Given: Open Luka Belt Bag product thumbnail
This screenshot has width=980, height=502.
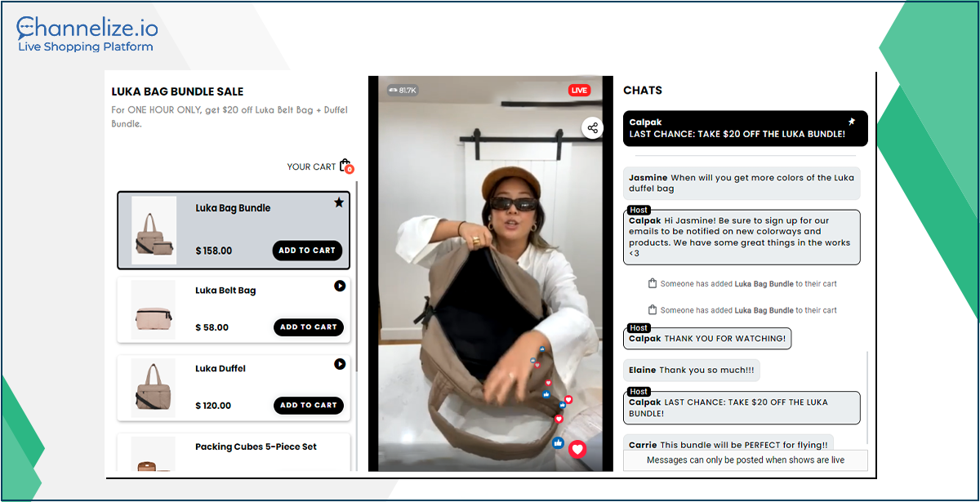Looking at the screenshot, I should (154, 310).
